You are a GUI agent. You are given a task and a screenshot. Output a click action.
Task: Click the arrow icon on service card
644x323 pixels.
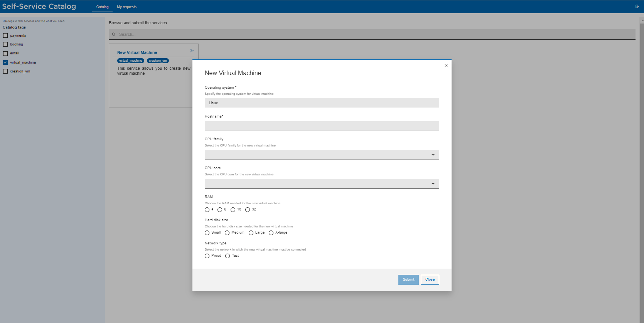[192, 51]
